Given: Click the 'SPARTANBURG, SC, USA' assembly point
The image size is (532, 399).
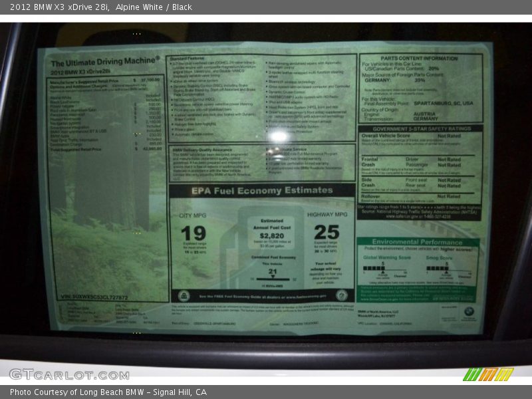Looking at the screenshot, I should pos(443,103).
